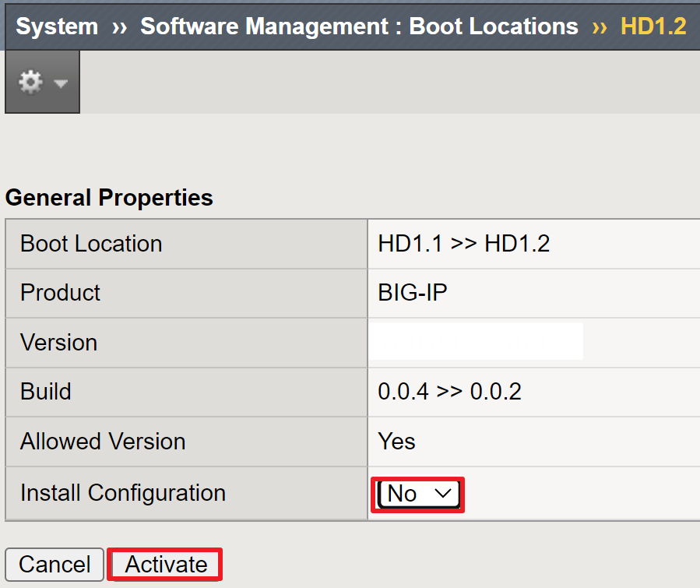Viewport: 700px width, 588px height.
Task: Click the Cancel button
Action: click(55, 565)
